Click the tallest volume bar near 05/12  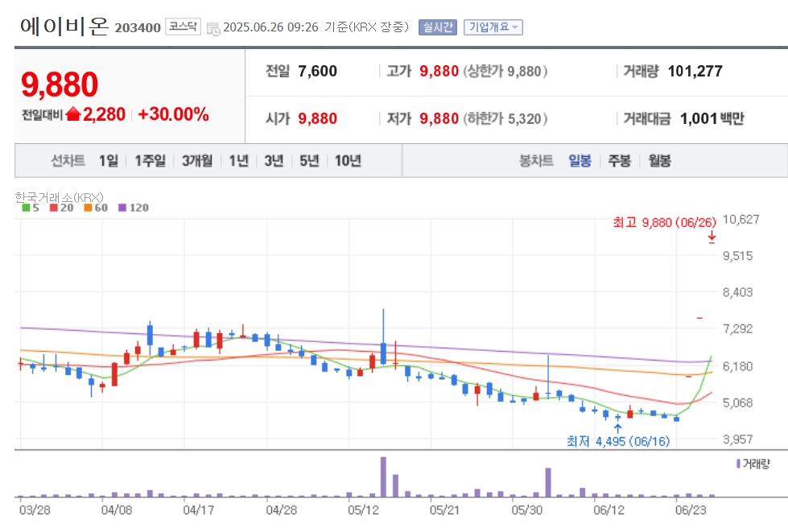[x=383, y=476]
